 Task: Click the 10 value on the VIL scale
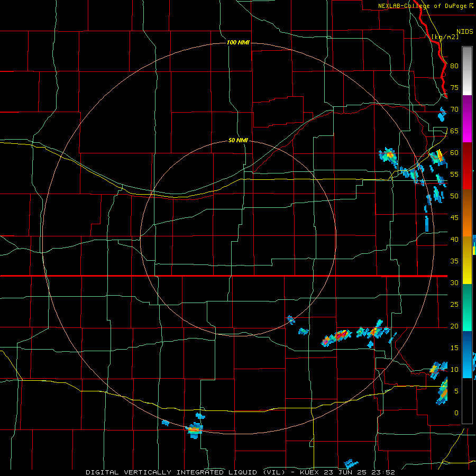(x=454, y=370)
